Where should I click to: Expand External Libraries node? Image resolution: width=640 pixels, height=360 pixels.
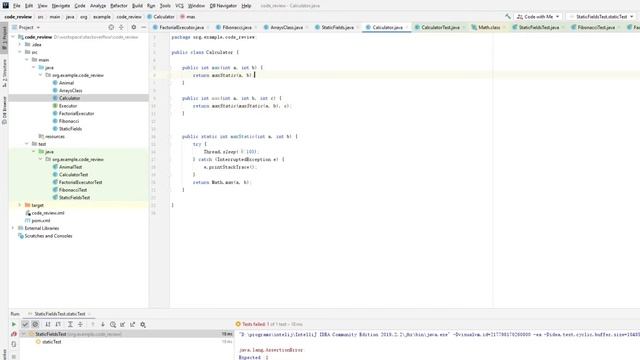(x=13, y=228)
